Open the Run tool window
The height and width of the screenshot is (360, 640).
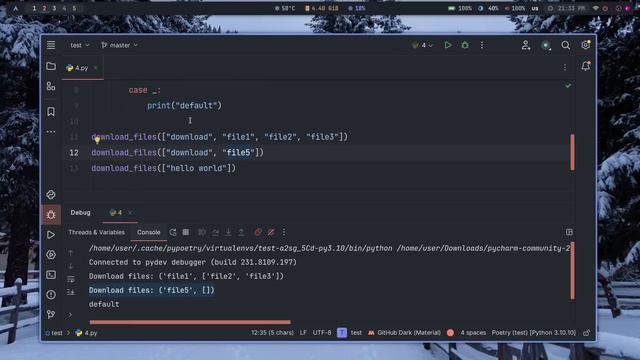51,235
